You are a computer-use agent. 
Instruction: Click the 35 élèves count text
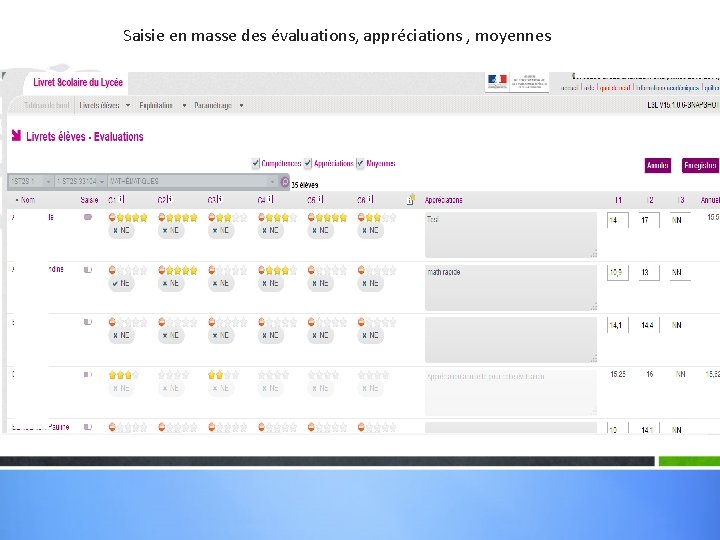coord(305,185)
